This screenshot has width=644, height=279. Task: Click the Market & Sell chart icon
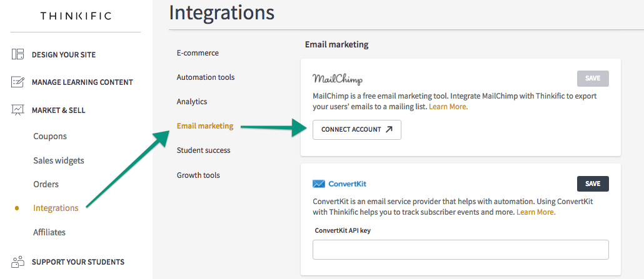tap(18, 110)
